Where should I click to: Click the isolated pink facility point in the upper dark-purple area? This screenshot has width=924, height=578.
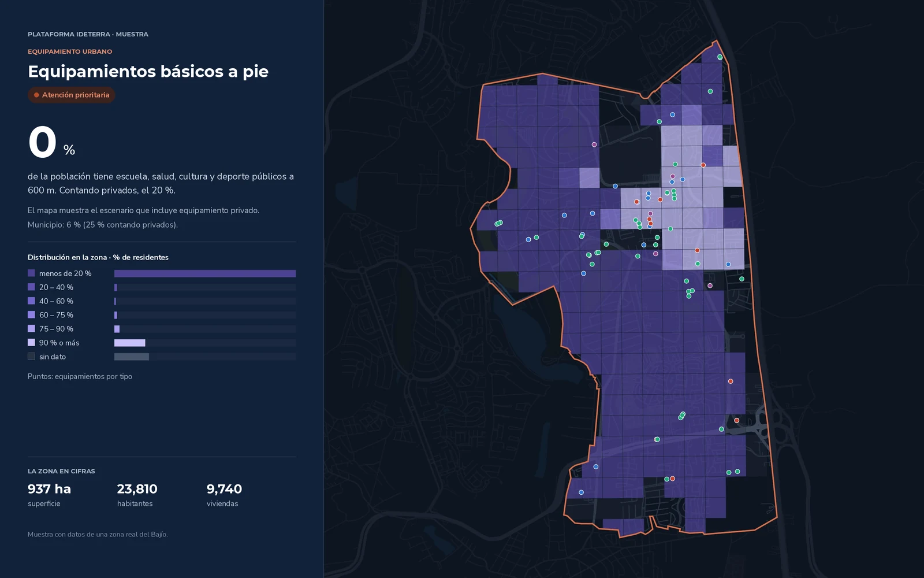[594, 144]
